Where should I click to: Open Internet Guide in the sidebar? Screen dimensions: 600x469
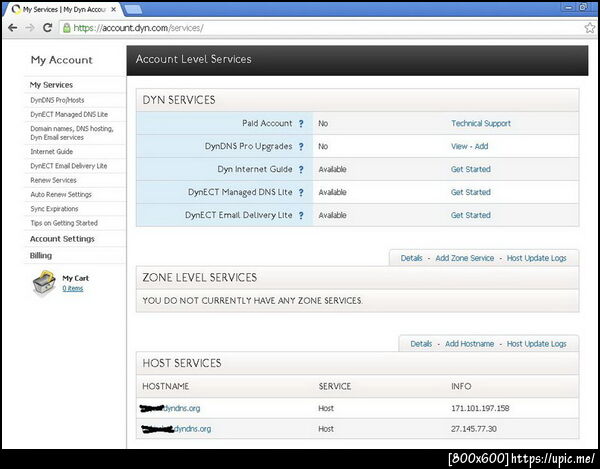point(52,151)
